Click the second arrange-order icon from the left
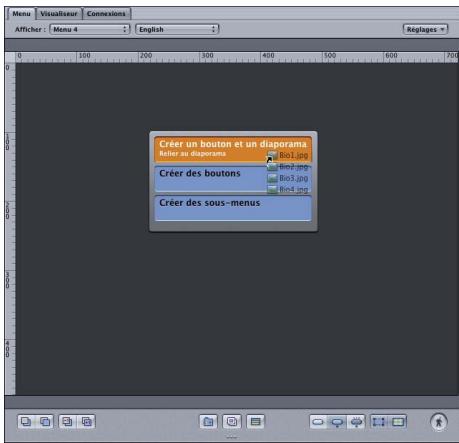The image size is (459, 443). [x=45, y=422]
